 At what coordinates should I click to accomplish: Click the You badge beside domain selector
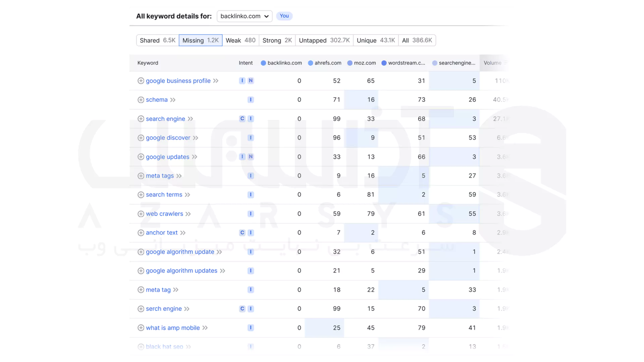284,16
